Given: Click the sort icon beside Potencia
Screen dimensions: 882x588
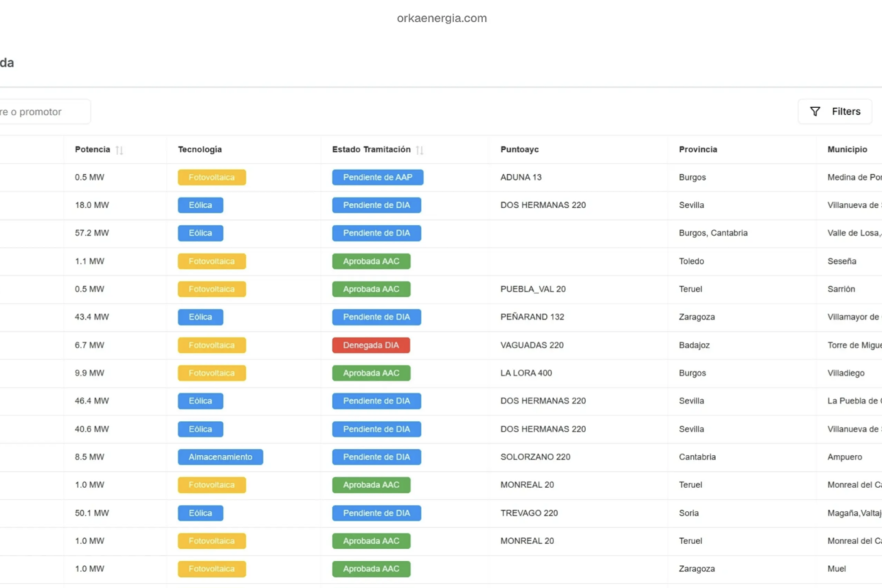Looking at the screenshot, I should pyautogui.click(x=119, y=150).
